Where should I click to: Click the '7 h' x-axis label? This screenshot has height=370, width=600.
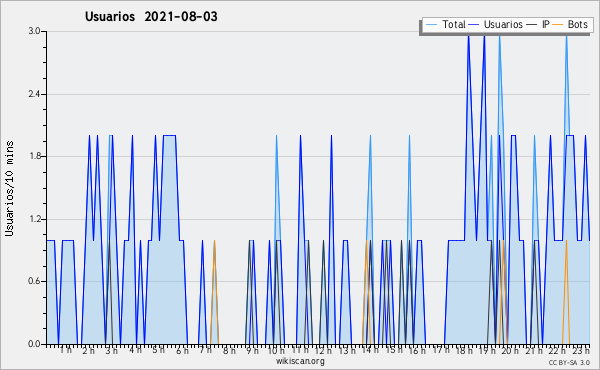(x=205, y=350)
